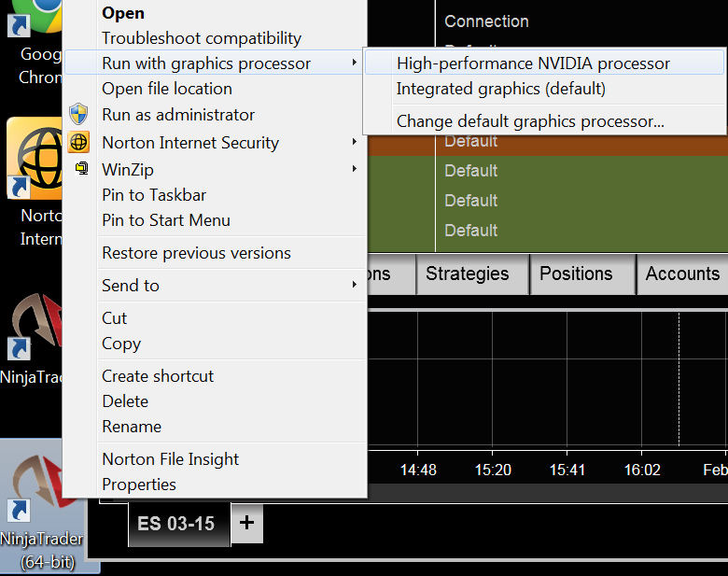Select Integrated graphics (default) option

pos(501,89)
